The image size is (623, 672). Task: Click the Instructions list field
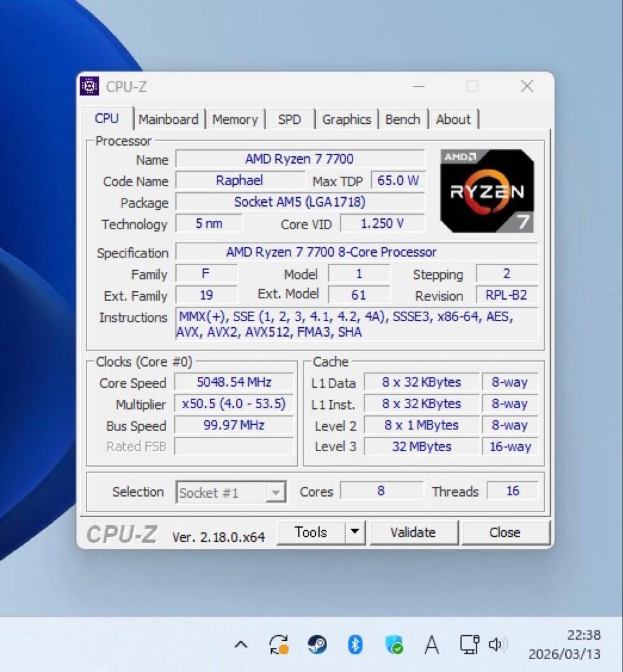[x=357, y=324]
